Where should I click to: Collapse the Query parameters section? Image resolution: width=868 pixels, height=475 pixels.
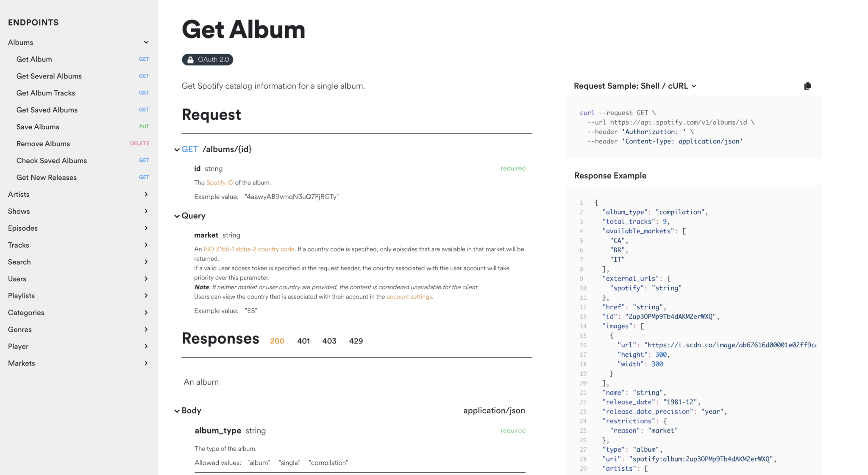[x=177, y=216]
